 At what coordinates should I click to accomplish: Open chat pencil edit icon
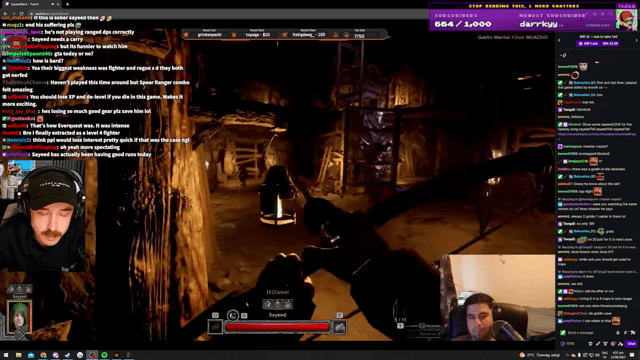pos(598,344)
